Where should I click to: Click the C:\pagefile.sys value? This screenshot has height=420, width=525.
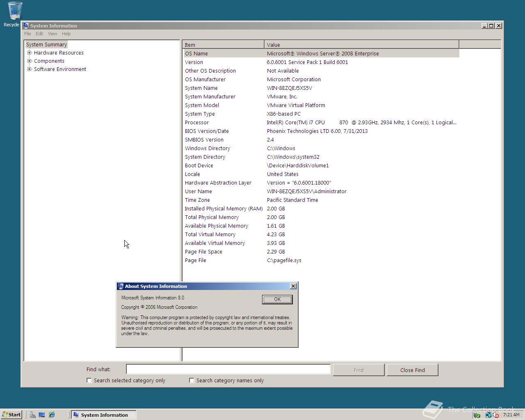[284, 260]
